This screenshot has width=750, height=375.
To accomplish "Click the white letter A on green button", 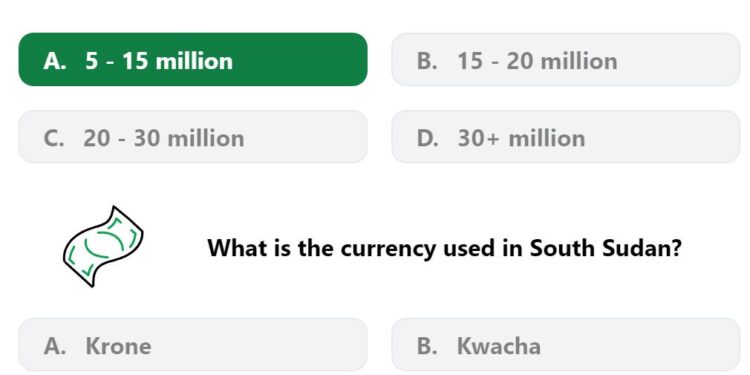I will coord(55,61).
